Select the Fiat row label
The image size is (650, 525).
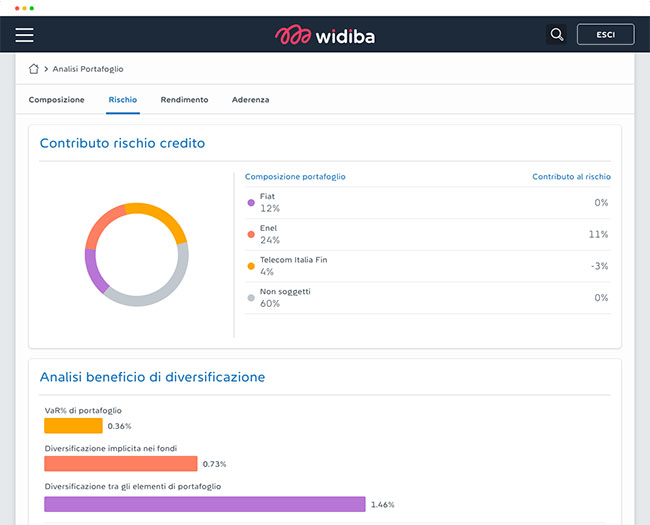click(267, 196)
